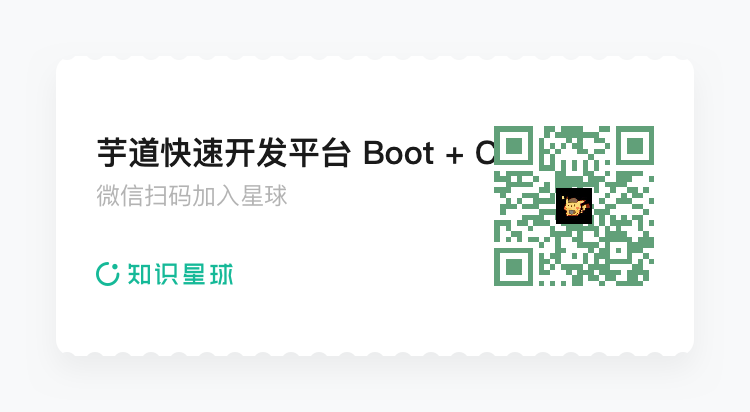
Task: Click the 微信扫码加入星球 subtitle text
Action: (x=191, y=196)
